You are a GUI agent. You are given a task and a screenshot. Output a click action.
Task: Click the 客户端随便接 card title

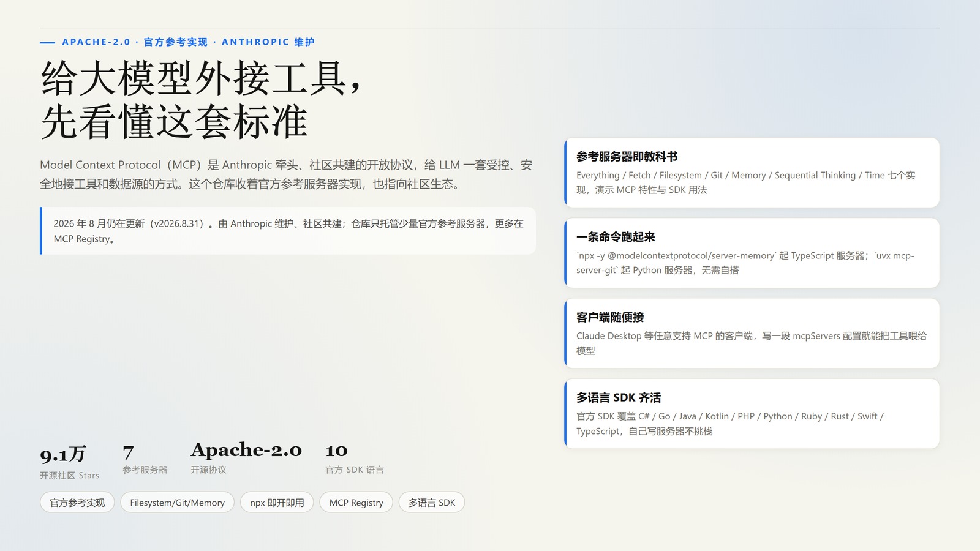tap(610, 317)
